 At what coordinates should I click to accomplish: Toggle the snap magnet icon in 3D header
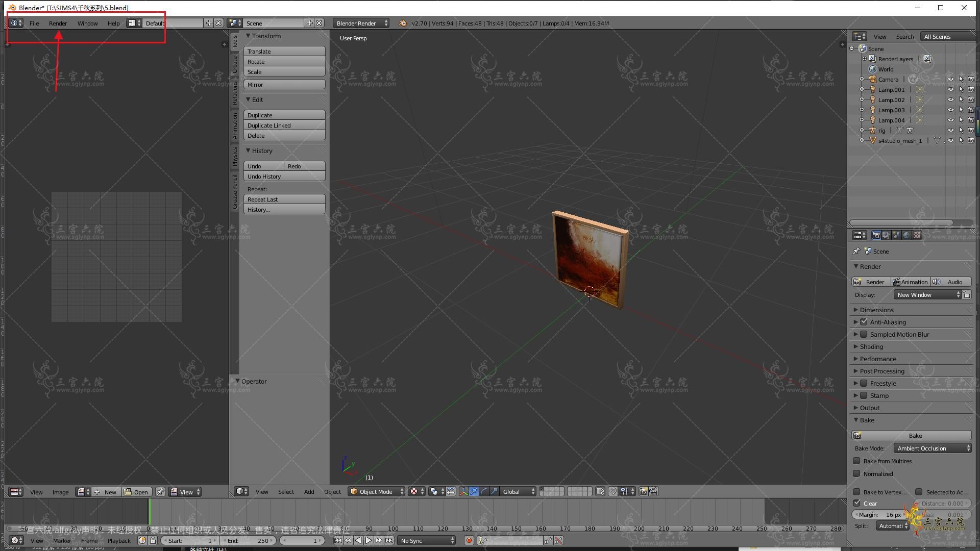(x=613, y=492)
